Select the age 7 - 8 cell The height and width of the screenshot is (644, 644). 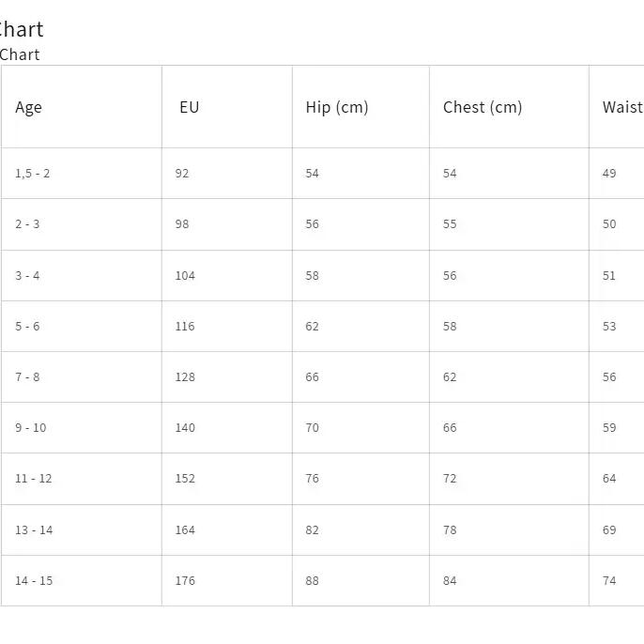[82, 377]
